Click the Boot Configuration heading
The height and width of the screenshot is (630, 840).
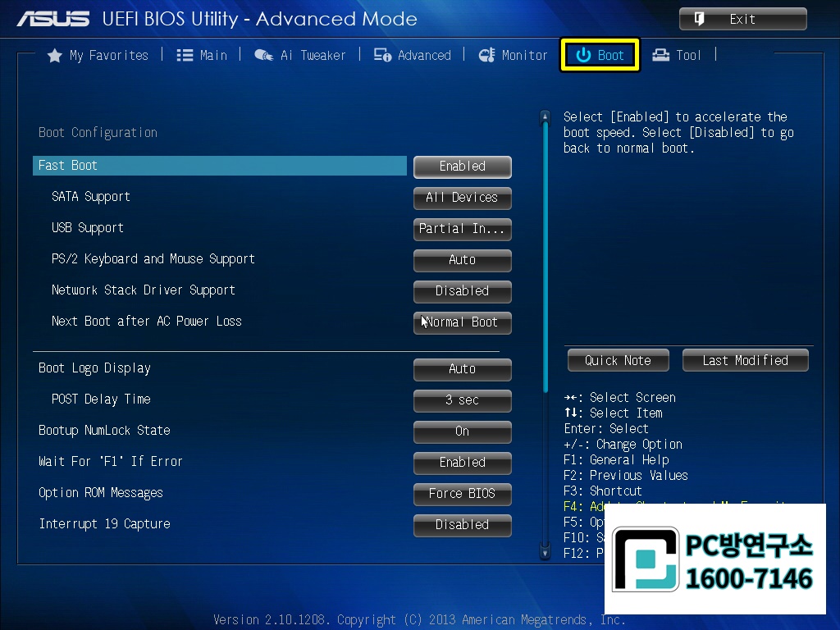click(98, 132)
